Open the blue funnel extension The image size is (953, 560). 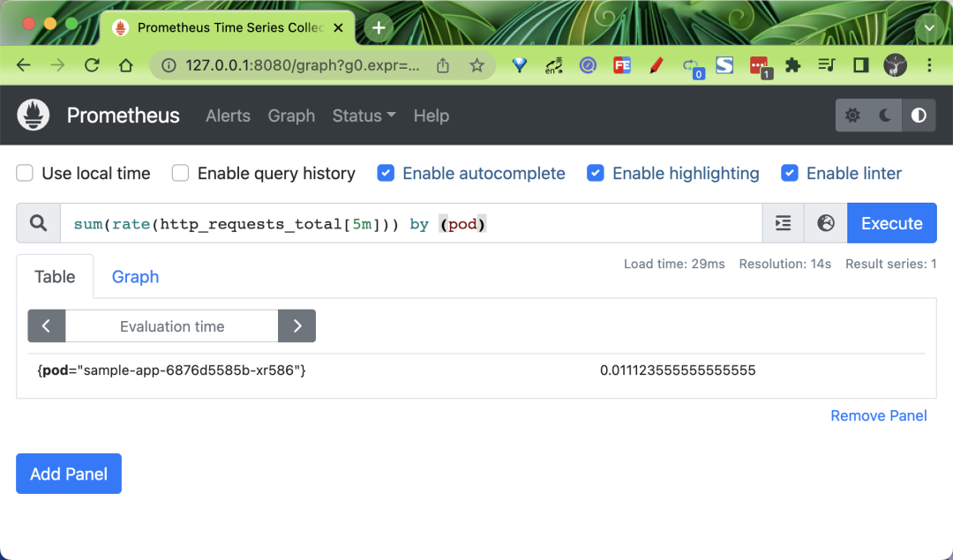pos(520,65)
